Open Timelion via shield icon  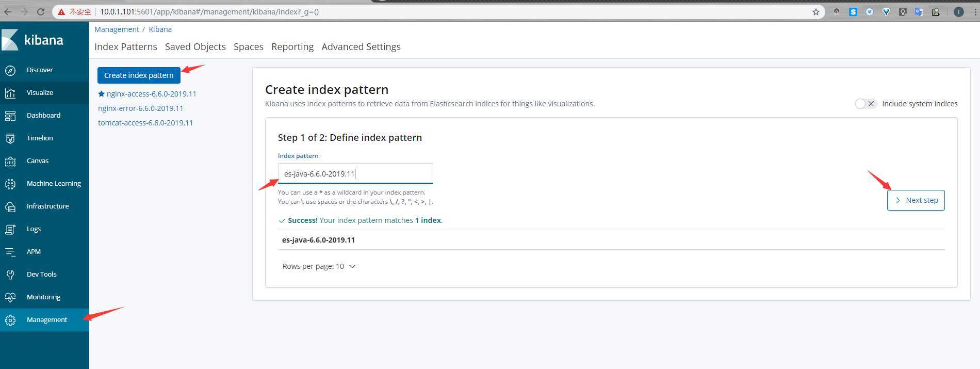coord(10,138)
